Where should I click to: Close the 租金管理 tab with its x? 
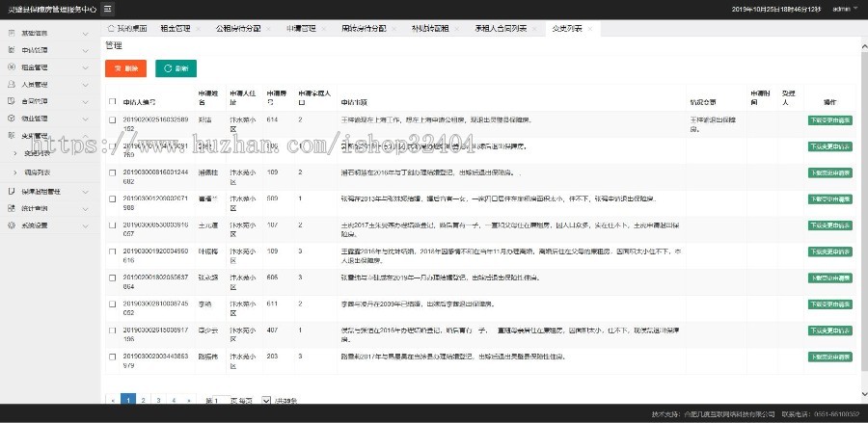point(198,29)
